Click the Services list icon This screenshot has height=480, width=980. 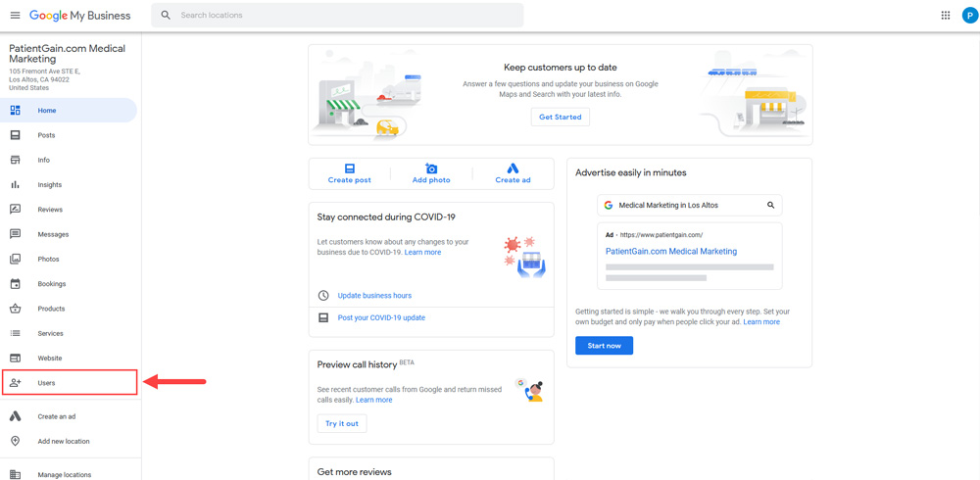point(15,333)
